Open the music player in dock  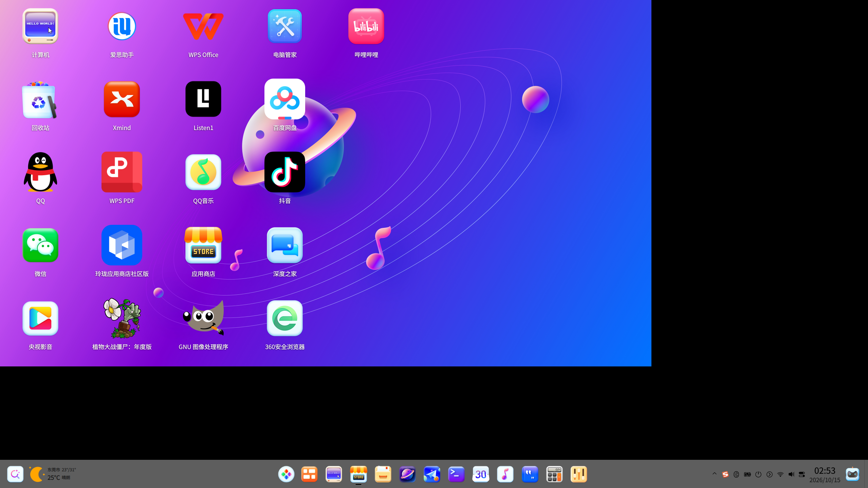pos(505,474)
